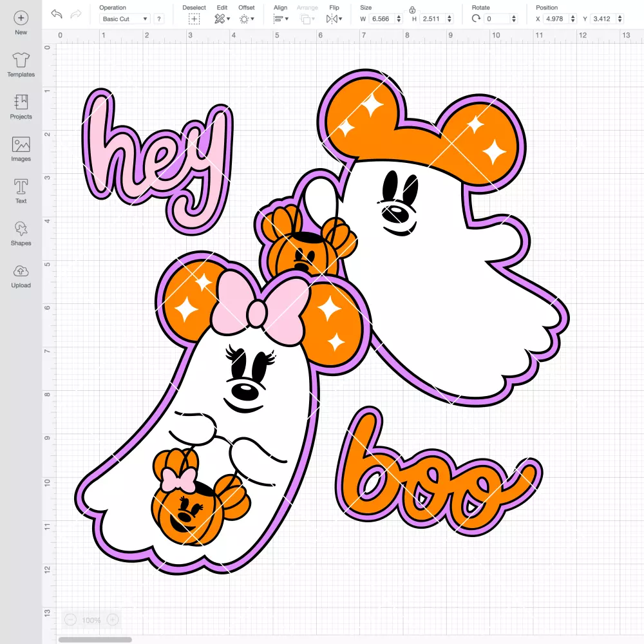Click the Deselect icon
The width and height of the screenshot is (644, 644).
pyautogui.click(x=194, y=19)
